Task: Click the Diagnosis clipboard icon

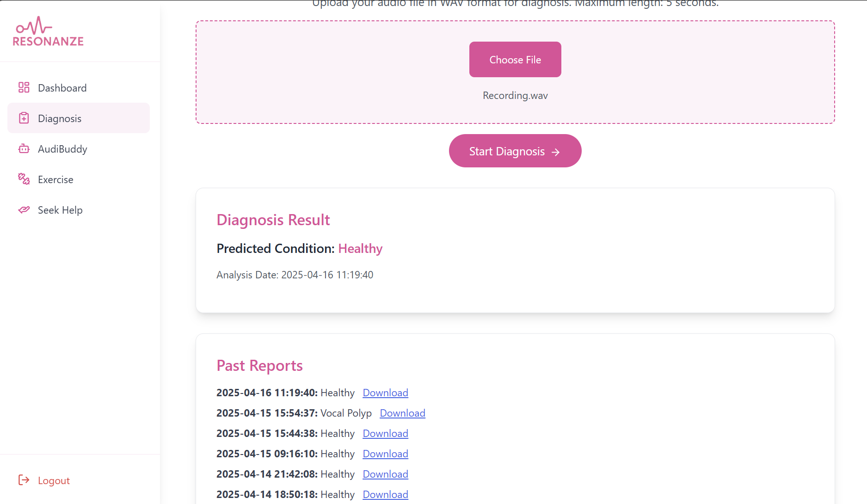Action: click(x=24, y=118)
